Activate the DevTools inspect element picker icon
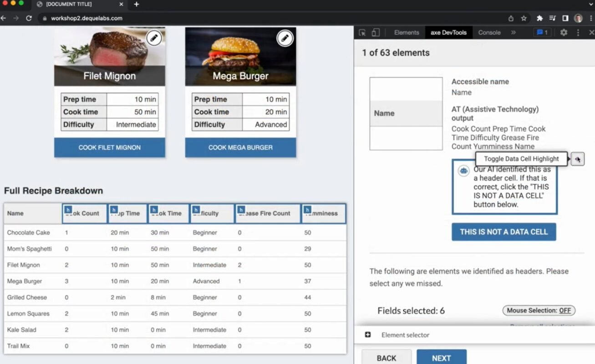The image size is (595, 364). (x=362, y=33)
